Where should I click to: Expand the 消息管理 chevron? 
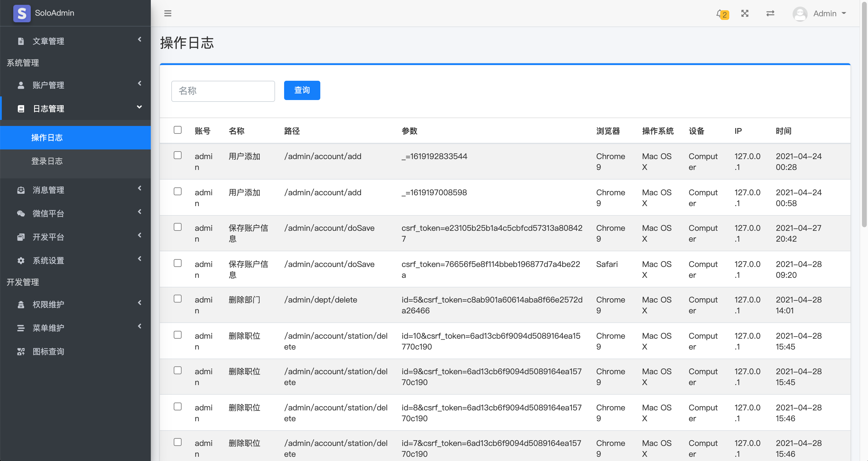140,188
